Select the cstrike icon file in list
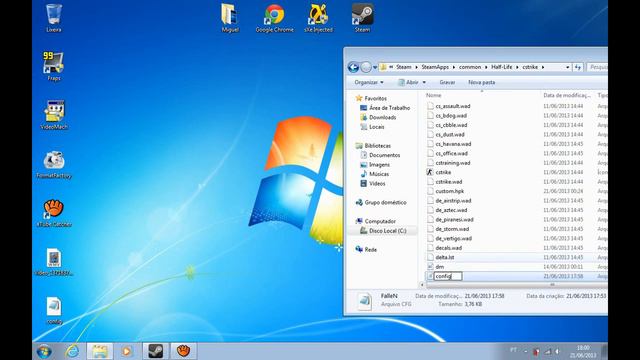 click(x=443, y=172)
